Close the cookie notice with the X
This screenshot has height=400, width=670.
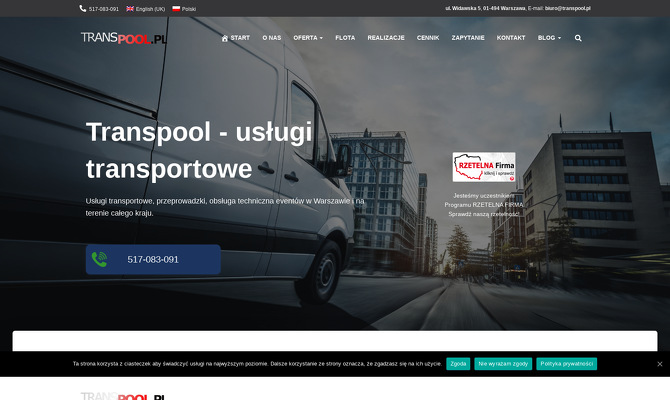(x=660, y=364)
